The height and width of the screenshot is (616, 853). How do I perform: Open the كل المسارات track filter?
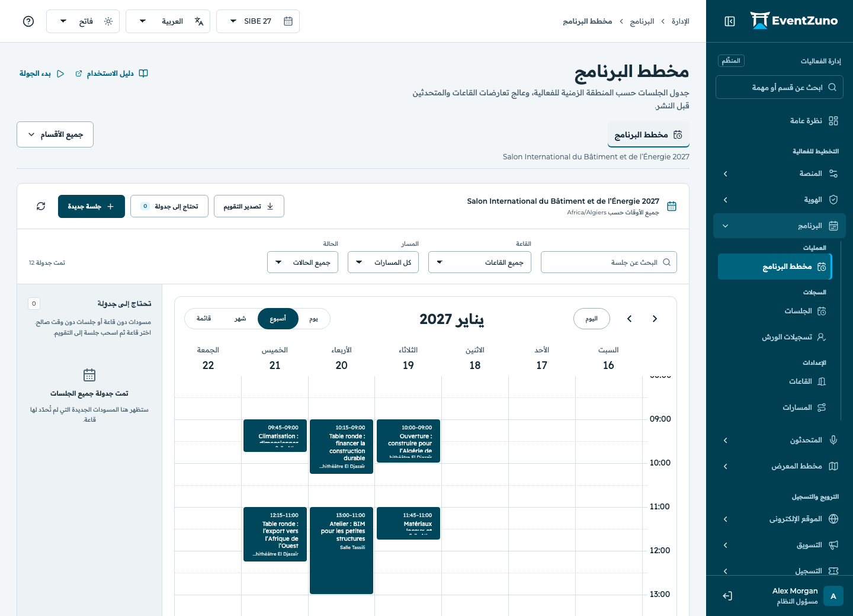[x=383, y=262]
